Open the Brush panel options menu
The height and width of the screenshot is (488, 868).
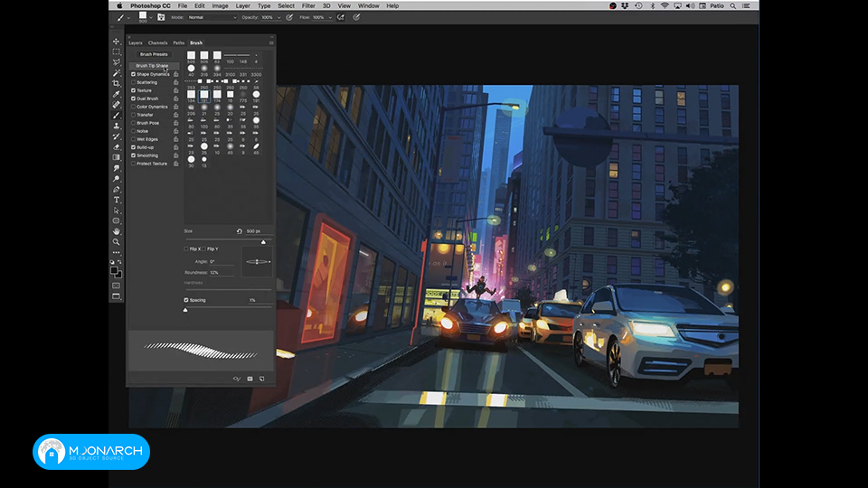(271, 42)
